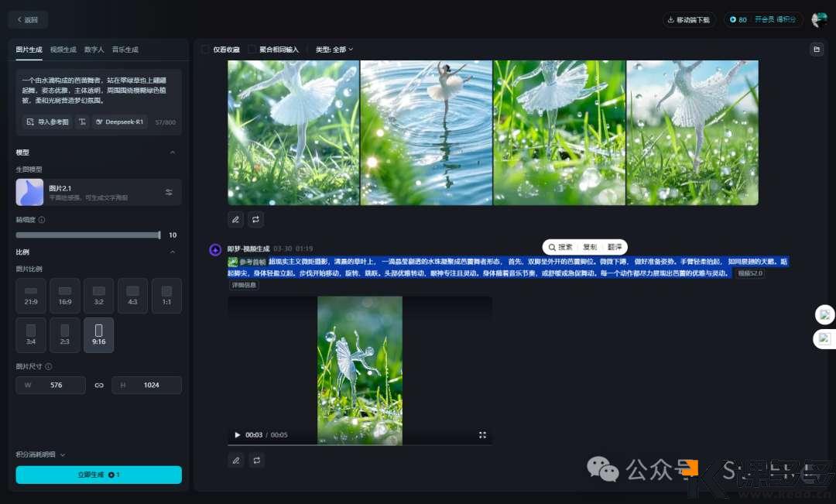Select the 16:9 aspect ratio option
Screen dimensions: 836x504
point(65,296)
